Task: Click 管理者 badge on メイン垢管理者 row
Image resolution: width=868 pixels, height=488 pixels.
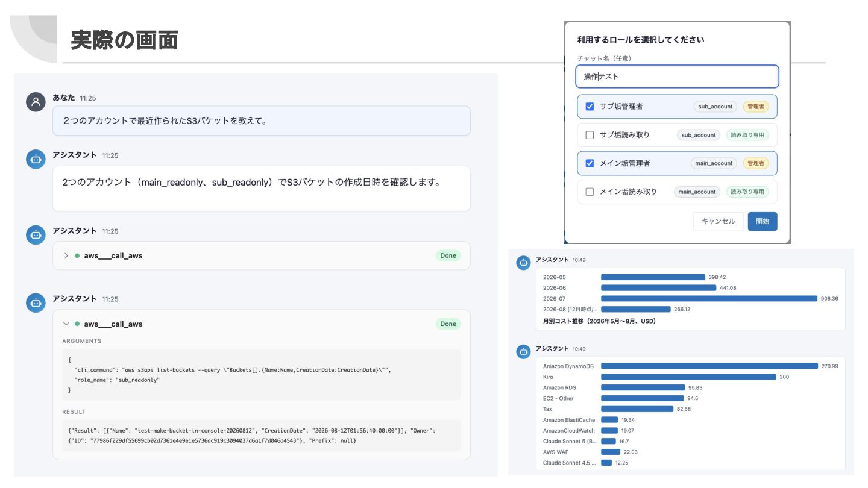Action: click(x=756, y=163)
